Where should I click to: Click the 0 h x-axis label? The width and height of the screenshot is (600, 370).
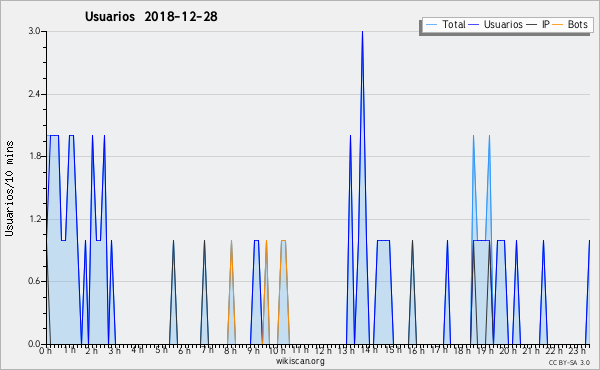(x=45, y=350)
